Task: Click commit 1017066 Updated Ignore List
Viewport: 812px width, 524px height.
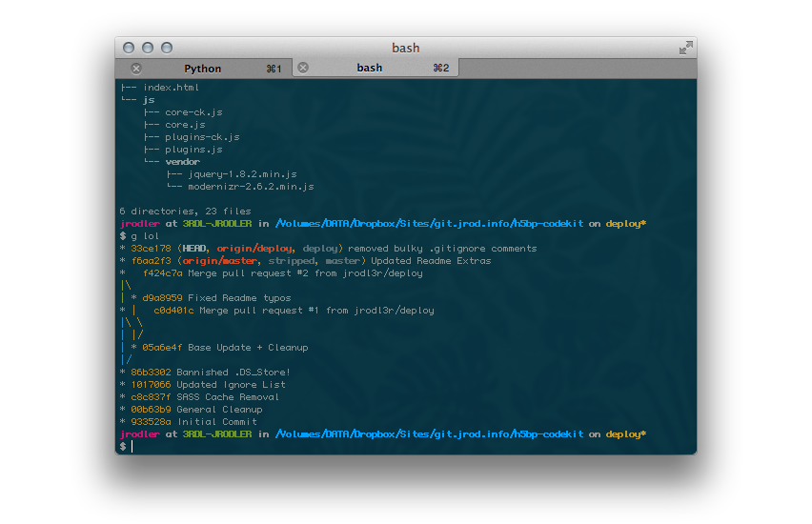Action: click(x=208, y=385)
